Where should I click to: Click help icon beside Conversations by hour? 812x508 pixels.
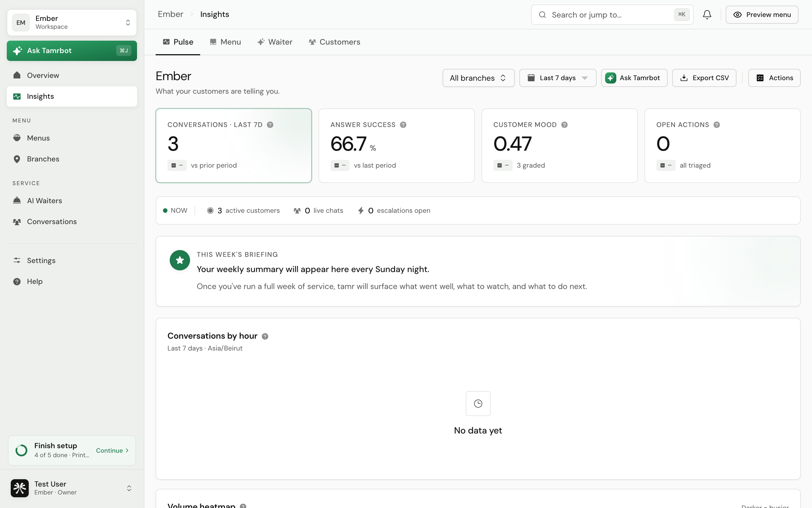265,336
